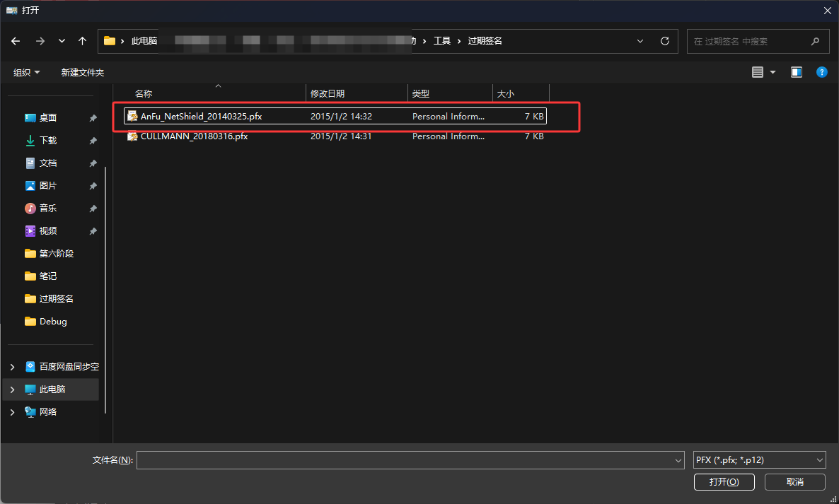
Task: Click the CULLMANN pfx file icon
Action: click(x=132, y=136)
